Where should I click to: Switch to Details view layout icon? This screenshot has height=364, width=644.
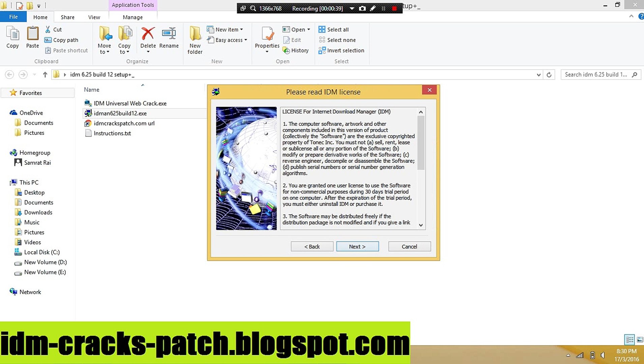click(630, 339)
